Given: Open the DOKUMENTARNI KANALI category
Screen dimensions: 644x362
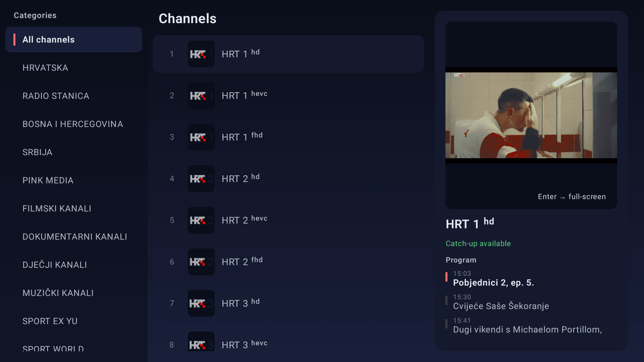Looking at the screenshot, I should pyautogui.click(x=74, y=237).
